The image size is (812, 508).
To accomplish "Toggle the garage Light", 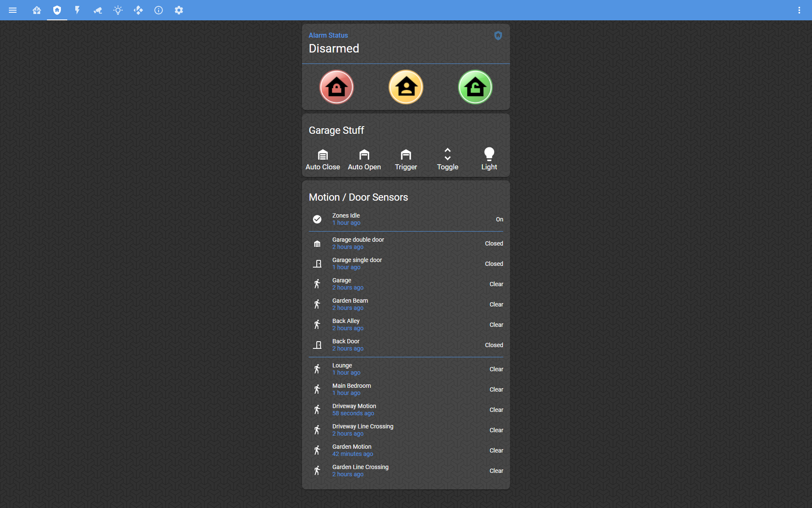I will click(x=489, y=159).
